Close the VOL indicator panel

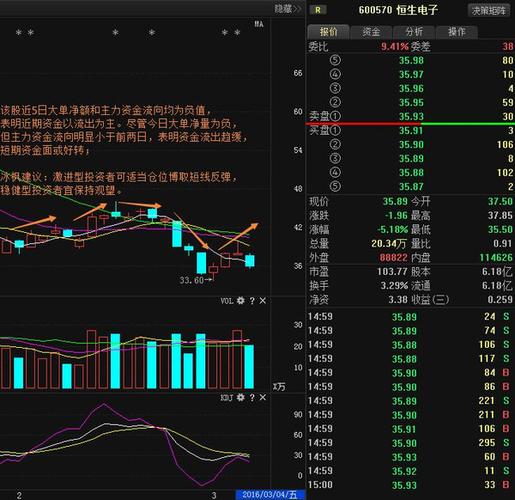[263, 301]
